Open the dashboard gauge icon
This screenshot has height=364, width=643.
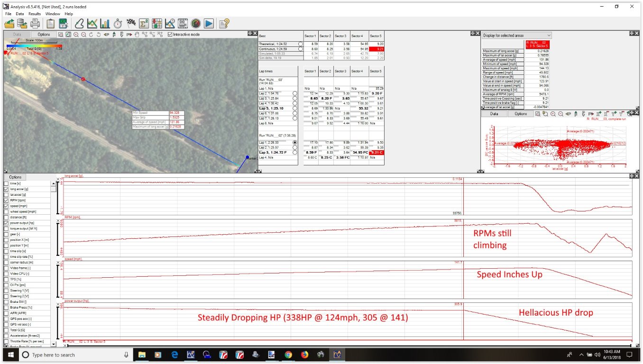195,23
